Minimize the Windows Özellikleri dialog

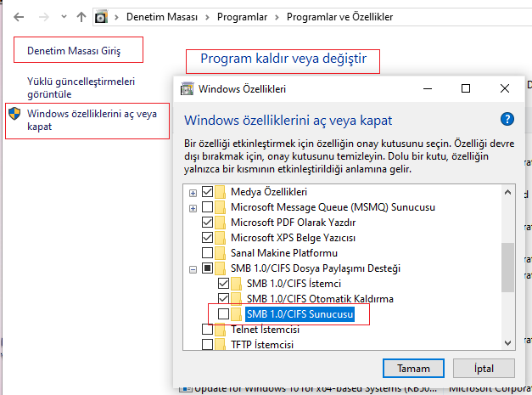click(428, 88)
